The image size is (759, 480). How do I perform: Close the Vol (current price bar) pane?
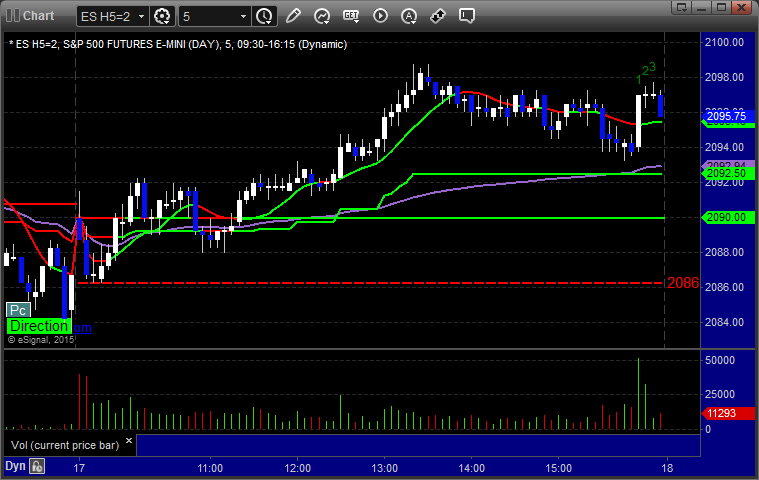pyautogui.click(x=129, y=440)
